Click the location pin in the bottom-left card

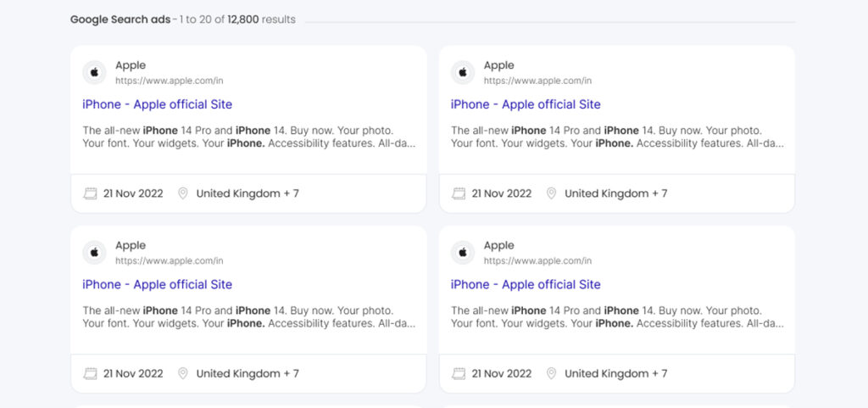(x=182, y=373)
